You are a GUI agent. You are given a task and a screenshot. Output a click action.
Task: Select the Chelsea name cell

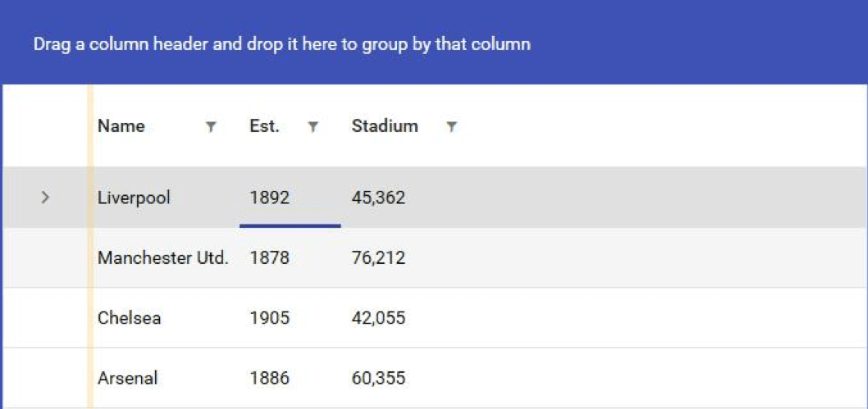[164, 318]
